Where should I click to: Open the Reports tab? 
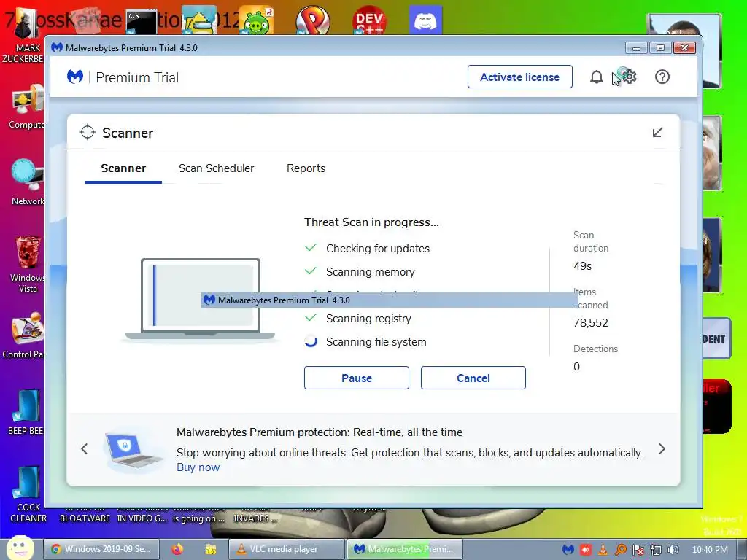coord(306,168)
